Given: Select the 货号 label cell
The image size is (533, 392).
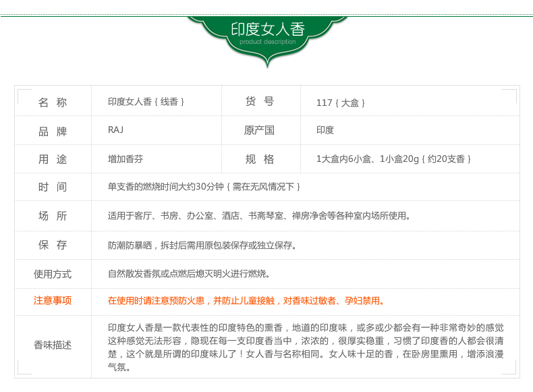Looking at the screenshot, I should [x=260, y=101].
